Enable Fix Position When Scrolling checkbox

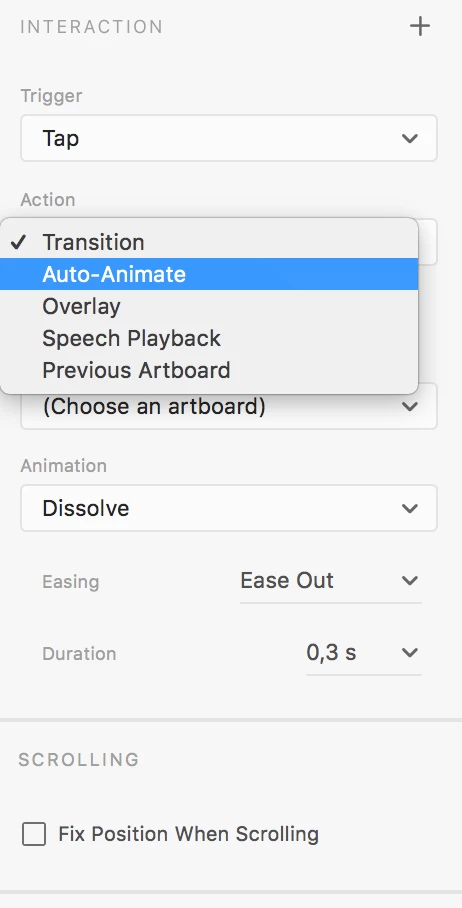[34, 834]
